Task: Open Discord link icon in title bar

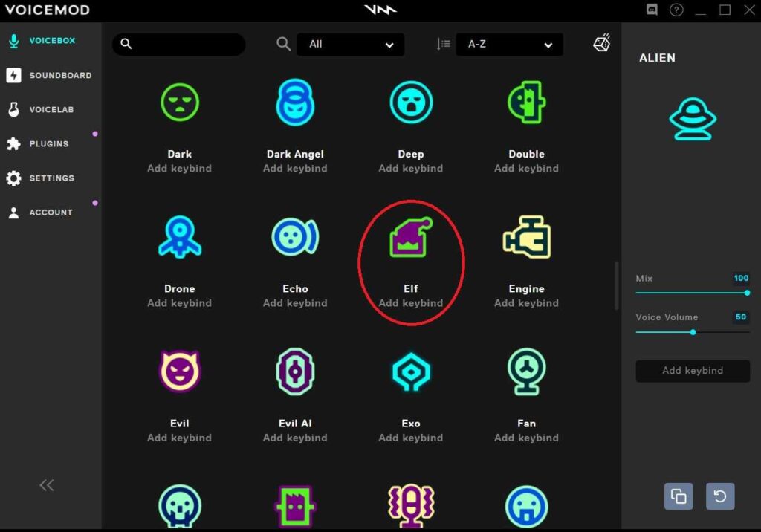Action: [x=652, y=10]
